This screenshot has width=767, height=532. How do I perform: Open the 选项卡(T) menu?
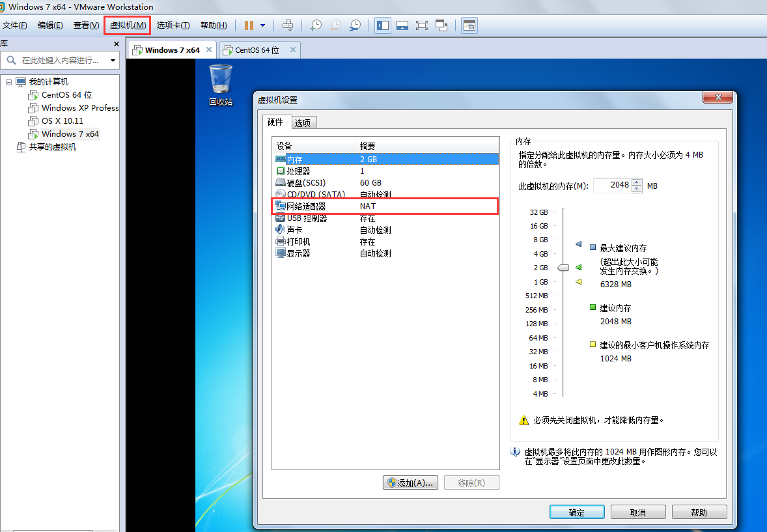point(173,25)
